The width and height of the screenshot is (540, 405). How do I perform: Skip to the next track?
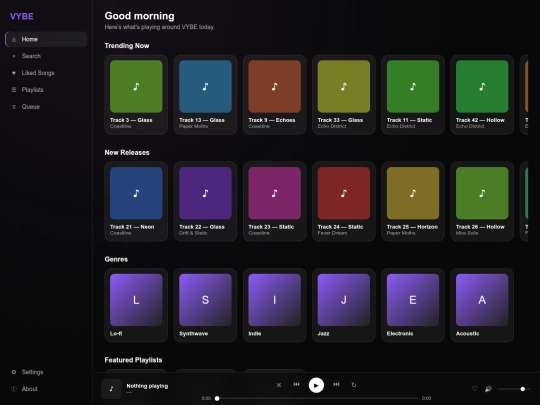(336, 384)
